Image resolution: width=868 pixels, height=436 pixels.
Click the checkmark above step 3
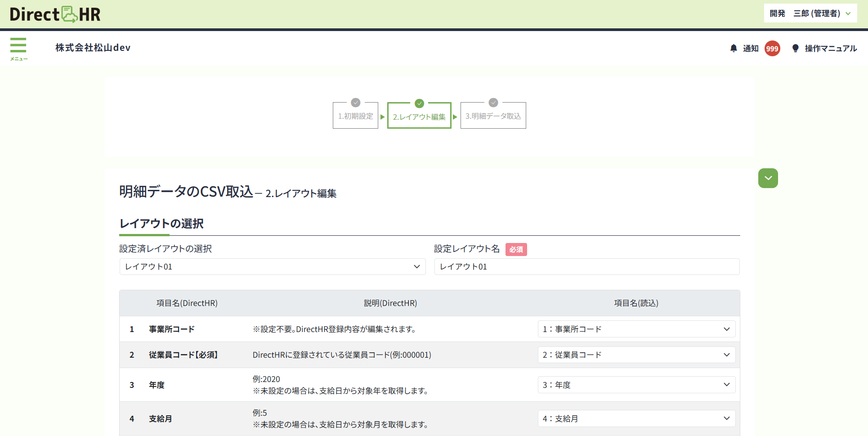point(493,103)
